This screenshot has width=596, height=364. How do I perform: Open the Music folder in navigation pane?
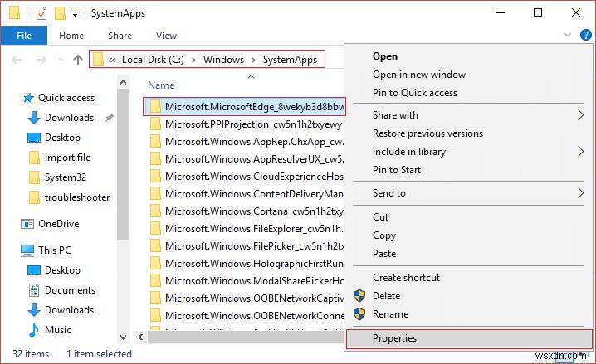58,330
